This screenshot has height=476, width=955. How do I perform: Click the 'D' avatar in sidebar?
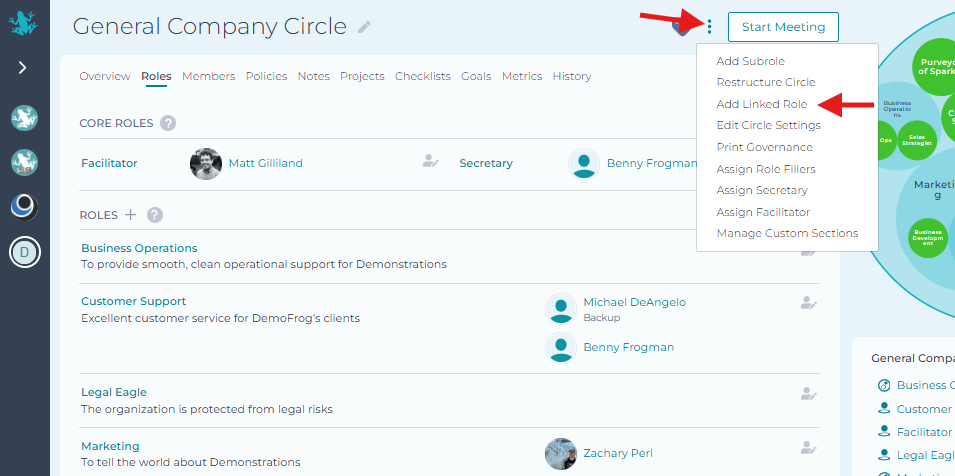pos(24,253)
